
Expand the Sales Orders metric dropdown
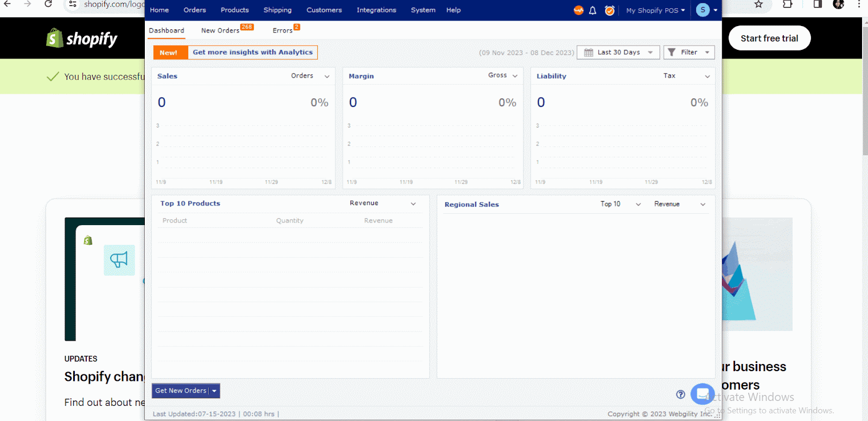pyautogui.click(x=327, y=76)
